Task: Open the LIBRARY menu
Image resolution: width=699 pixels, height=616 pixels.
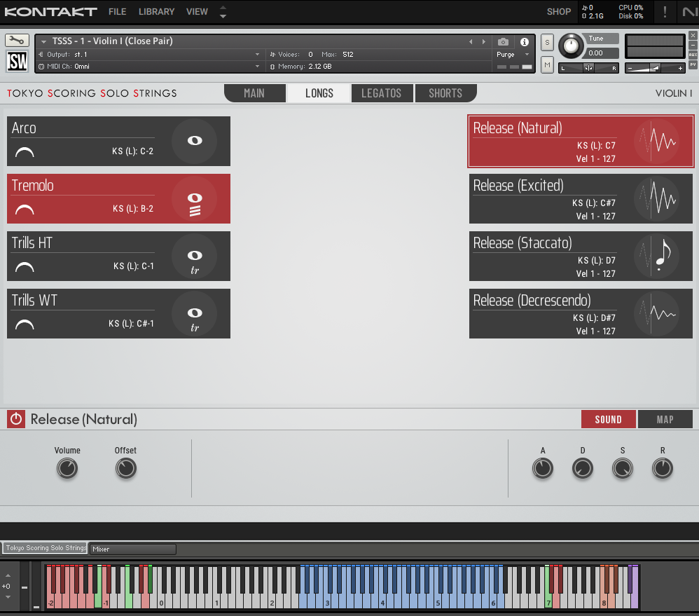Action: coord(156,11)
